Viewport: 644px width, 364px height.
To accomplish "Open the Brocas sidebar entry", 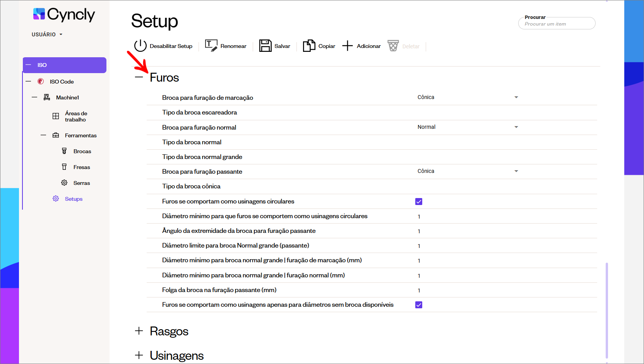I will coord(82,151).
